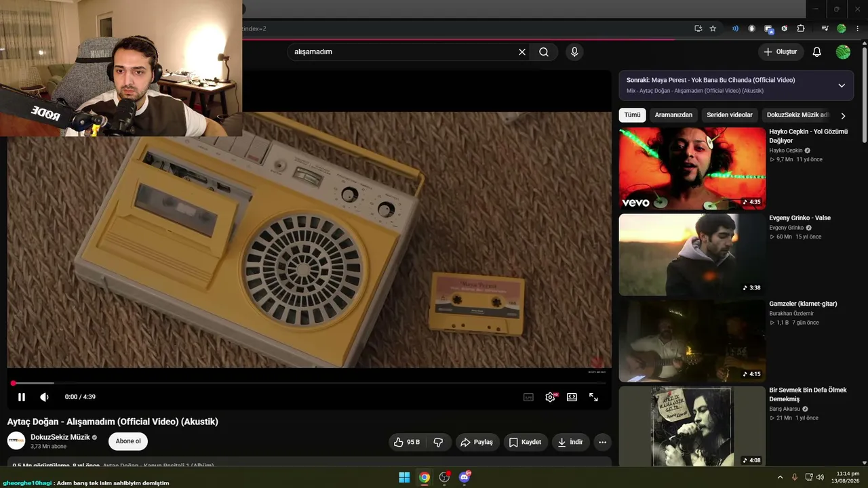Open the DokuzSekiz Müzik channel avatar
Screen dimensions: 868x488
16,441
